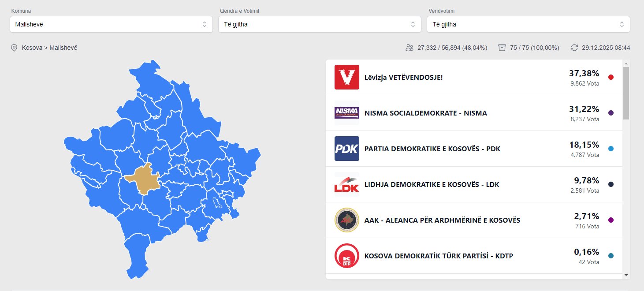Click the results list scroll down arrow
Image resolution: width=644 pixels, height=291 pixels.
pos(626,275)
